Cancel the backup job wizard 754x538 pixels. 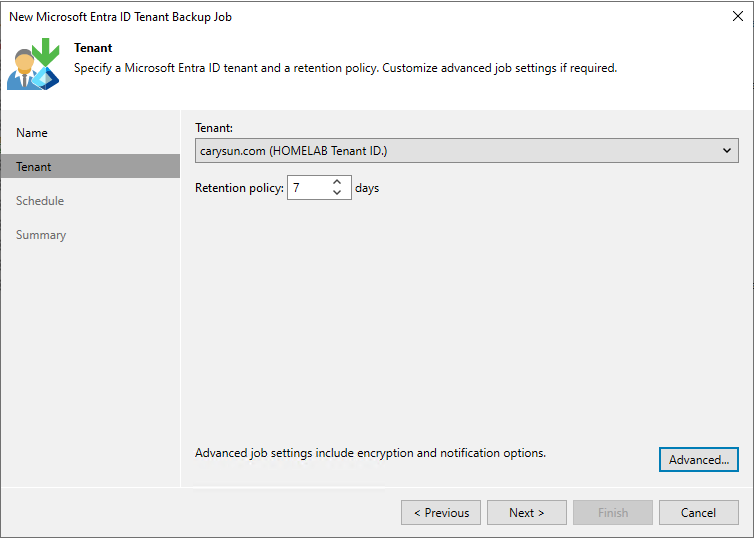(x=698, y=513)
